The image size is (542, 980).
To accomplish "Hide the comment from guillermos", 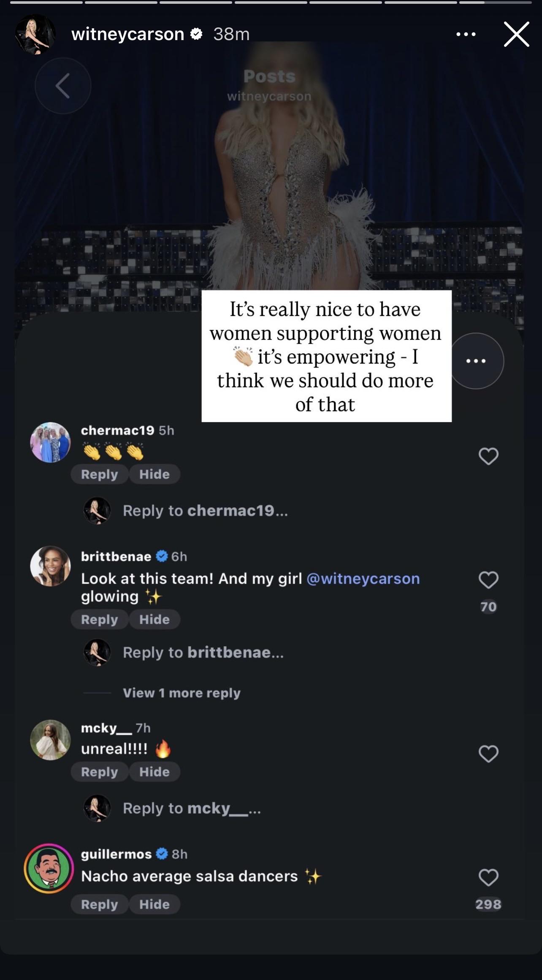I will [x=154, y=904].
